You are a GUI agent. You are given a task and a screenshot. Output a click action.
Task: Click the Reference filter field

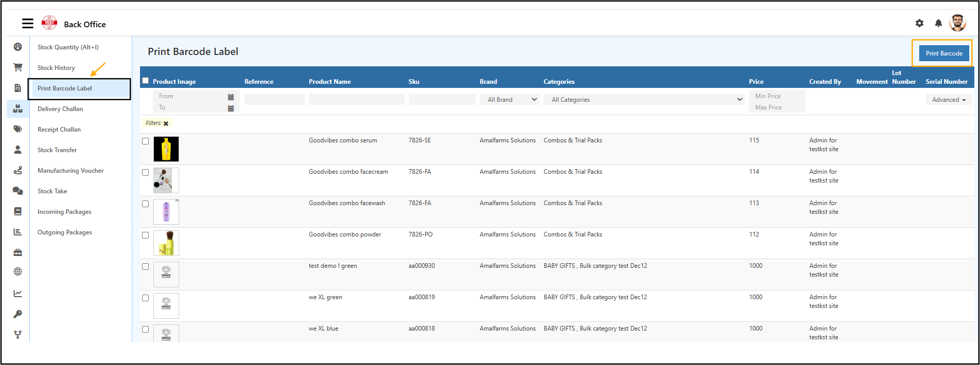(274, 100)
